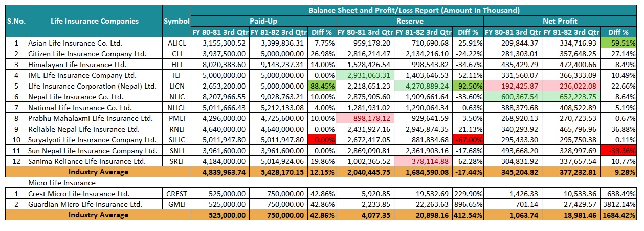Select the Net Profit diff 59.51% cell
The height and width of the screenshot is (231, 644).
click(619, 43)
